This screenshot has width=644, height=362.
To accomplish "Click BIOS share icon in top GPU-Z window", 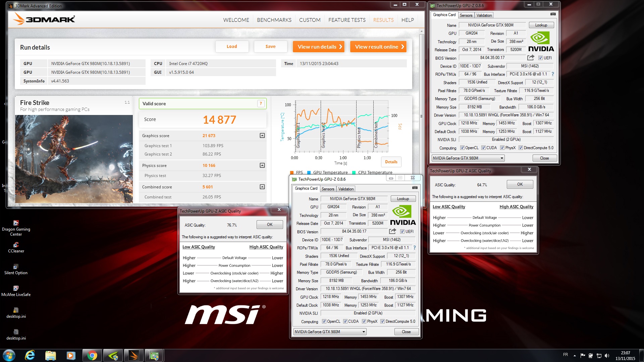I will (531, 58).
